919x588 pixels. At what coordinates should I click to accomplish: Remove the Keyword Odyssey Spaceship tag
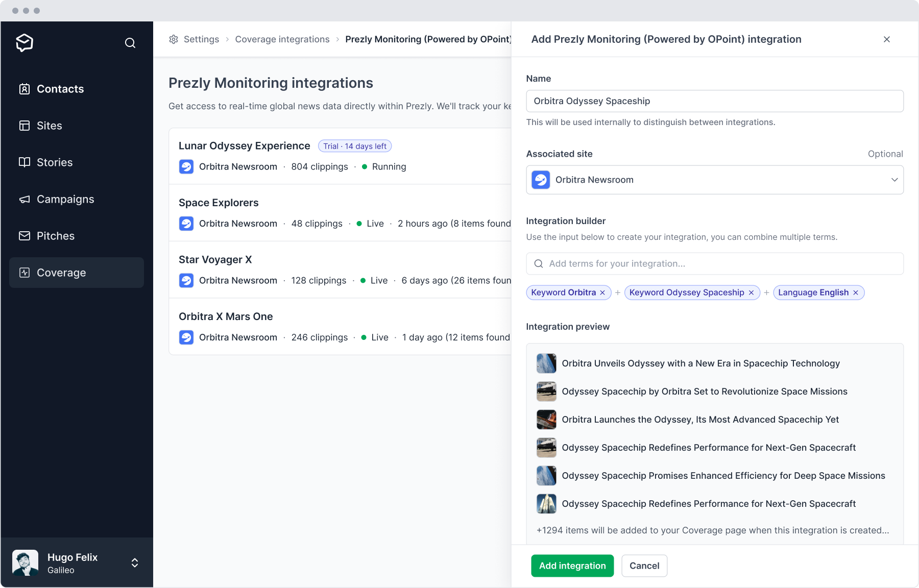click(x=751, y=292)
